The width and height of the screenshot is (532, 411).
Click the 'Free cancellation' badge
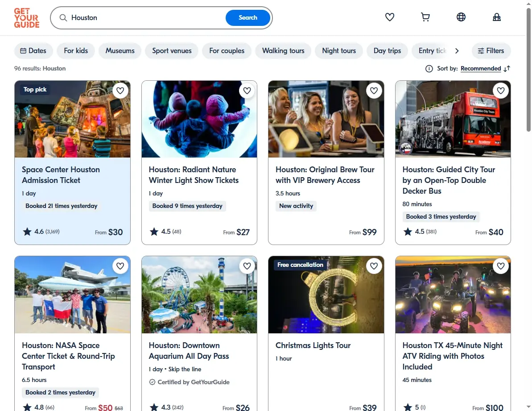[300, 265]
